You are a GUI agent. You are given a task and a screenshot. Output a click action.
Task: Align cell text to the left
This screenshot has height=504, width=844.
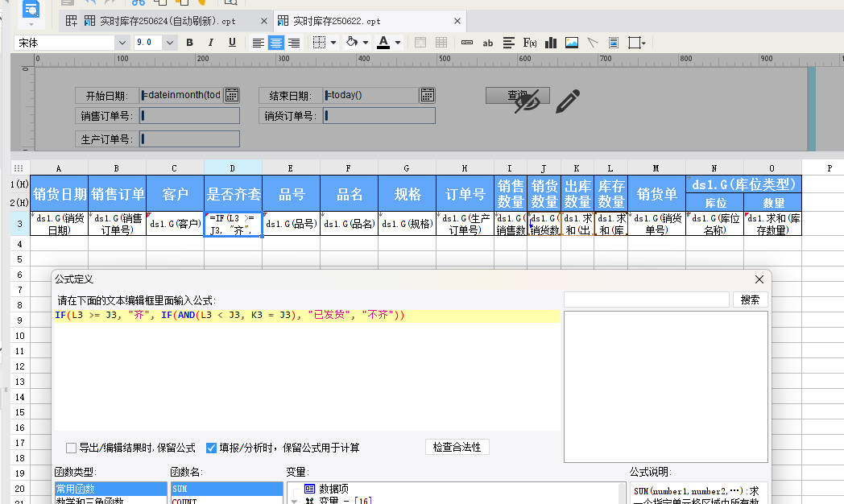click(x=259, y=43)
